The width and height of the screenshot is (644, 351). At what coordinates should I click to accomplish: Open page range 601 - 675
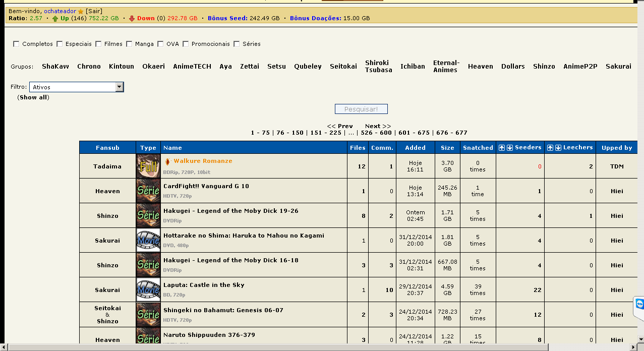tap(414, 133)
